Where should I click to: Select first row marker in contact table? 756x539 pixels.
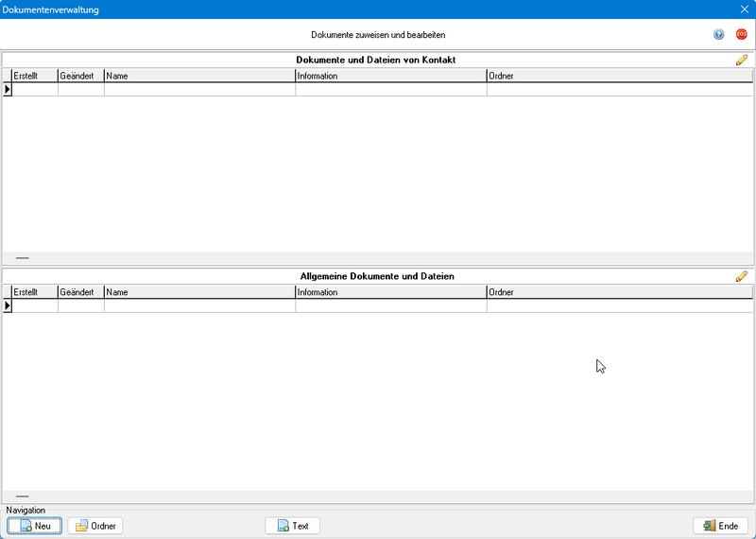[8, 90]
